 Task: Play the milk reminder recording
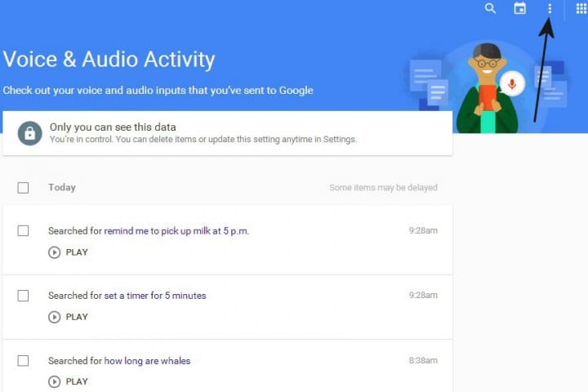click(69, 252)
